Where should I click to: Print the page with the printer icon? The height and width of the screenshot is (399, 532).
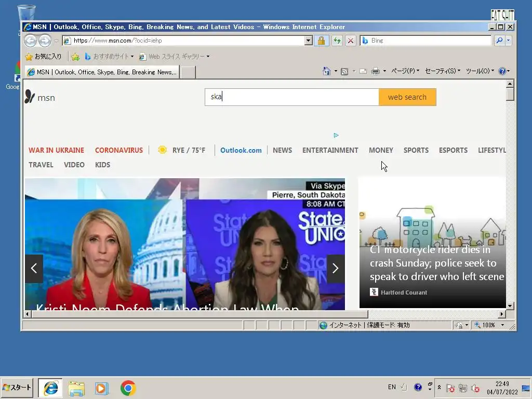coord(375,71)
